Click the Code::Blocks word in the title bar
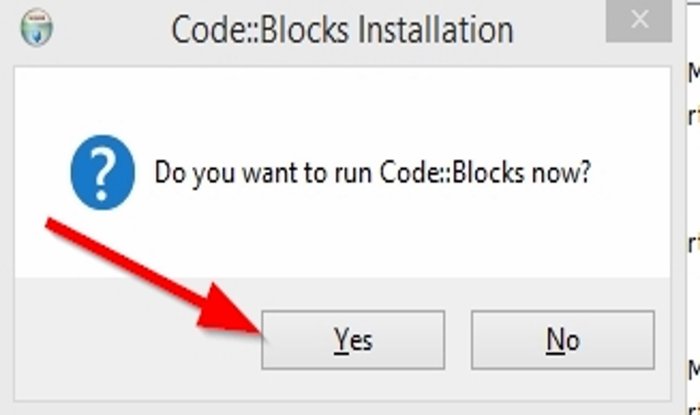Viewport: 700px width, 415px height. pos(260,30)
